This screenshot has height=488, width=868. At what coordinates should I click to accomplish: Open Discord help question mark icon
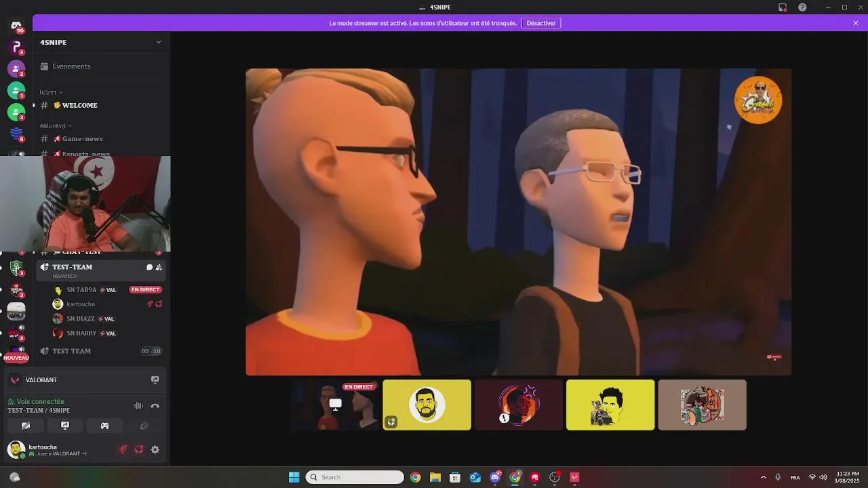(802, 7)
